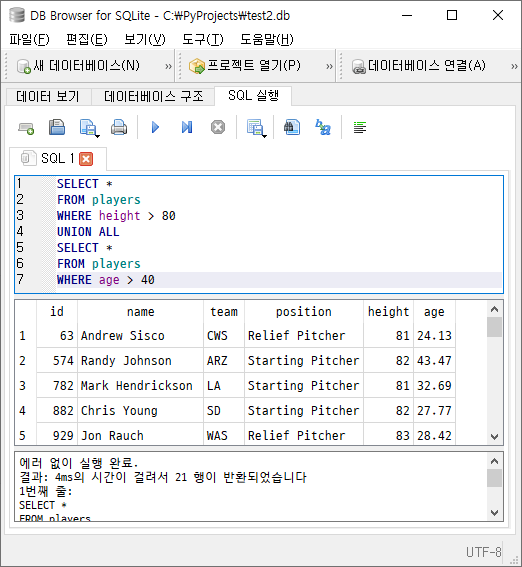
Task: Click the height column header
Action: [x=388, y=311]
